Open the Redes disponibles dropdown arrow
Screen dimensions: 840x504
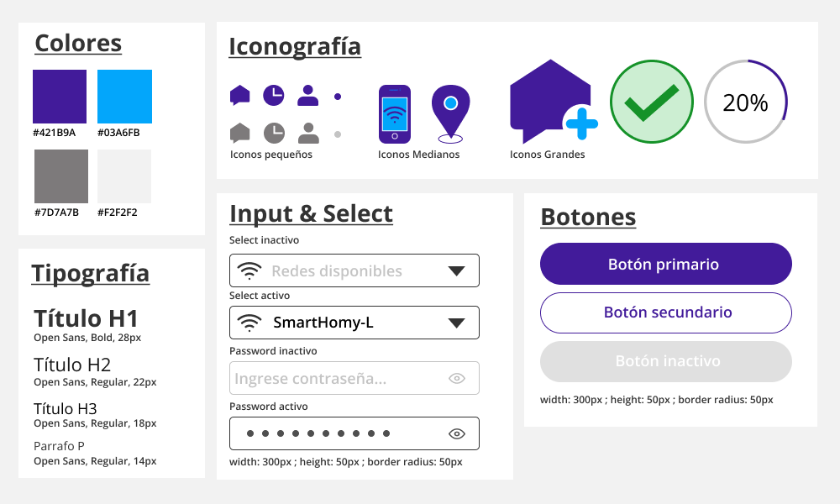tap(456, 270)
